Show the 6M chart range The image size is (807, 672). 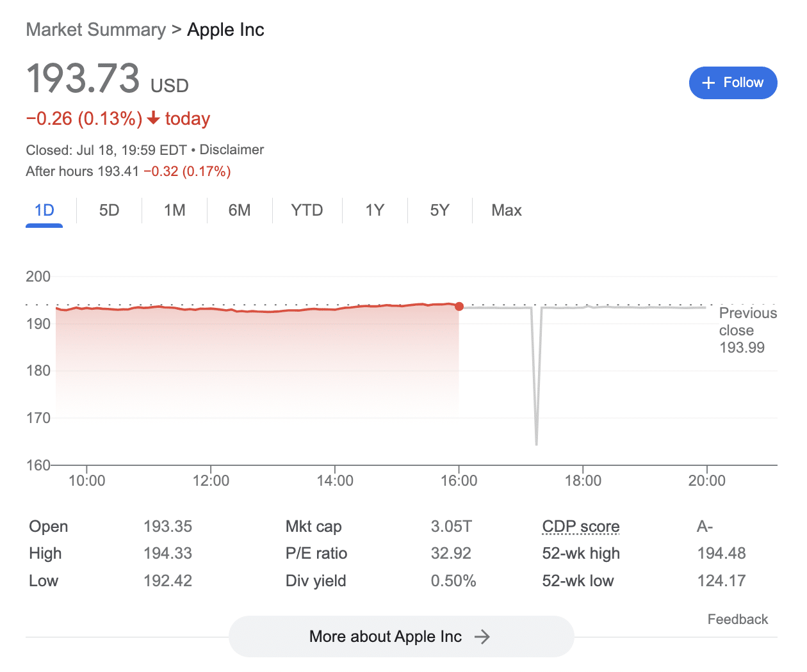click(240, 211)
